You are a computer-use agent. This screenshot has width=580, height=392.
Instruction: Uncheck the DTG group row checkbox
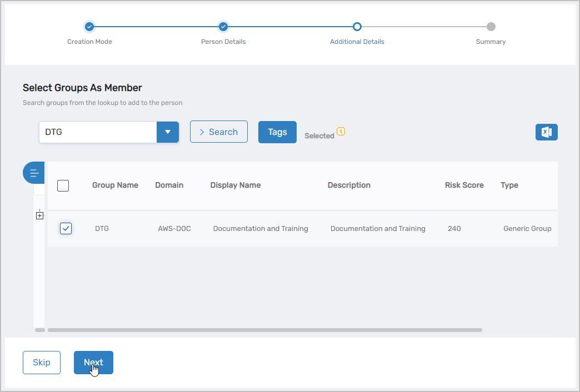(66, 228)
